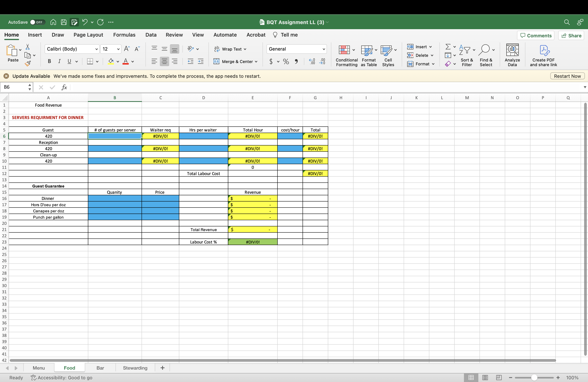Click the Conditional Formatting icon

(x=347, y=55)
